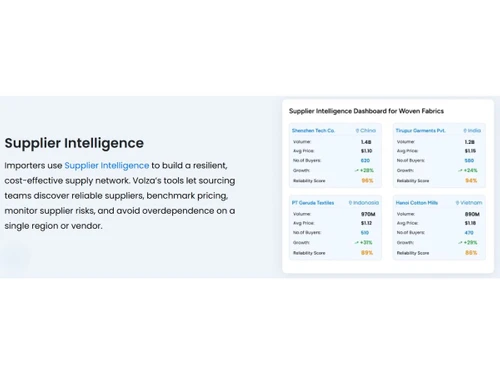Viewport: 500px width, 375px height.
Task: Click the 89% reliability score for PT Garuda
Action: tap(367, 253)
